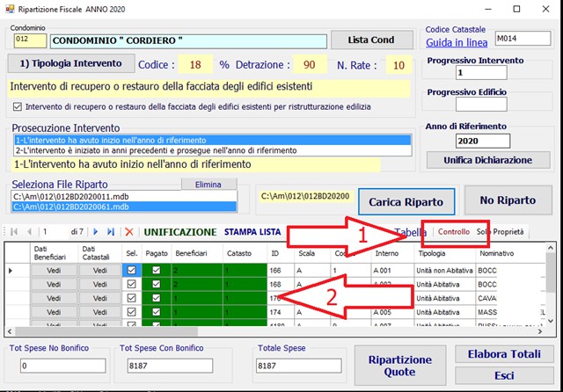
Task: Click the condominium name field CORDIERO
Action: 188,41
